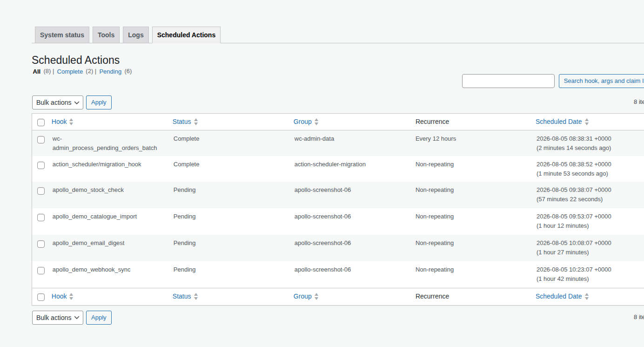Click Scheduled Date sort arrows in top header

(x=587, y=122)
